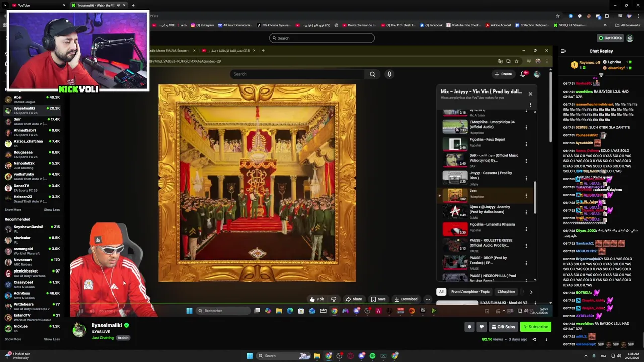Bookmark this page with the star

(x=557, y=16)
